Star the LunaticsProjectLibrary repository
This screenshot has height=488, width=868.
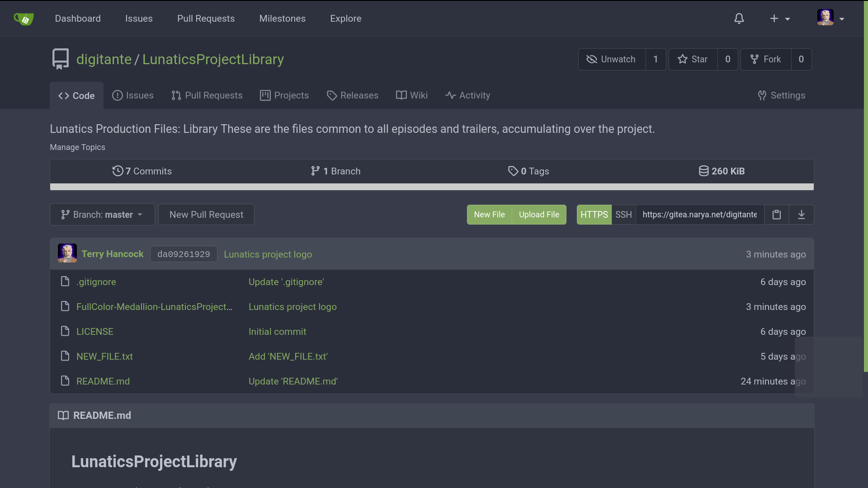[693, 59]
